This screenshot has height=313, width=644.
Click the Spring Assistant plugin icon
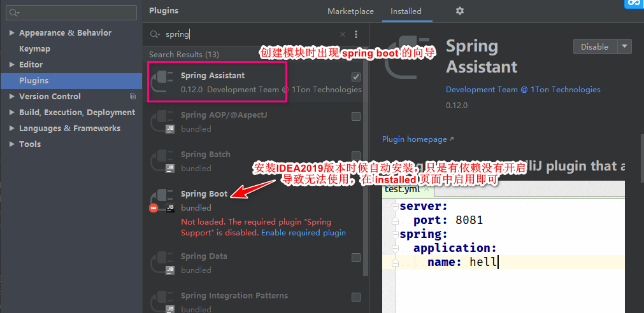[x=162, y=82]
